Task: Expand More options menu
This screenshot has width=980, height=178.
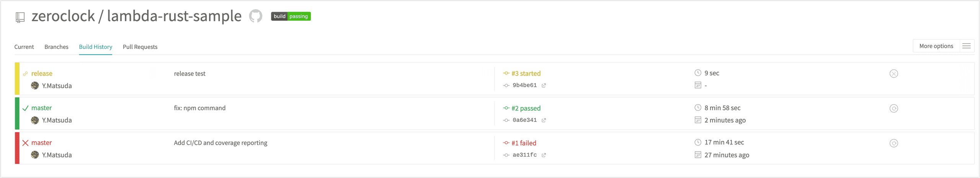Action: click(936, 46)
